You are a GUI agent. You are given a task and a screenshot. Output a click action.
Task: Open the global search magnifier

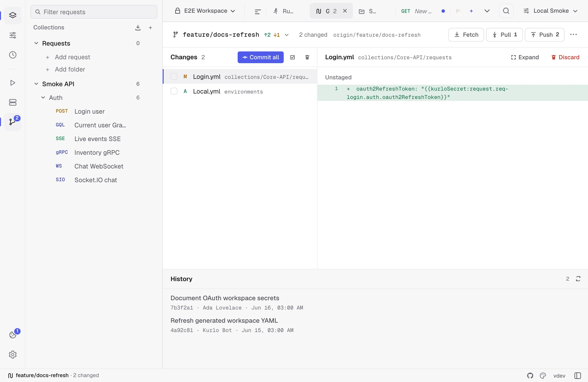pyautogui.click(x=506, y=11)
